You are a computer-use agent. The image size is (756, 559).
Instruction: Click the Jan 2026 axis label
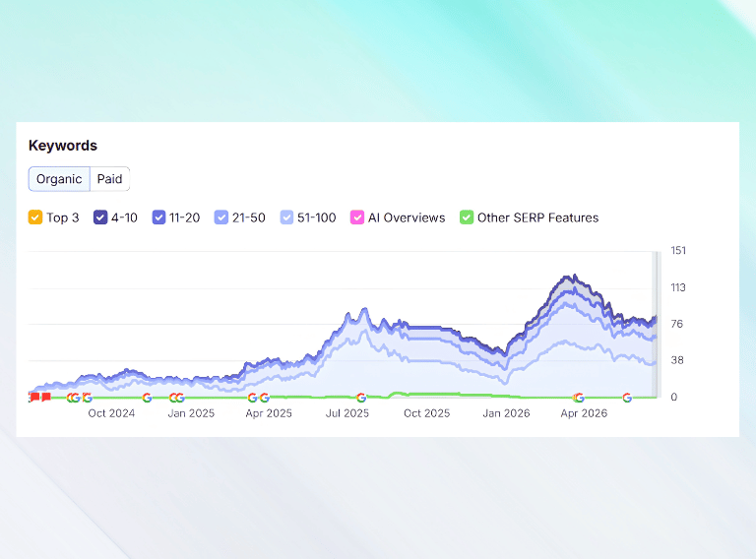pyautogui.click(x=506, y=413)
